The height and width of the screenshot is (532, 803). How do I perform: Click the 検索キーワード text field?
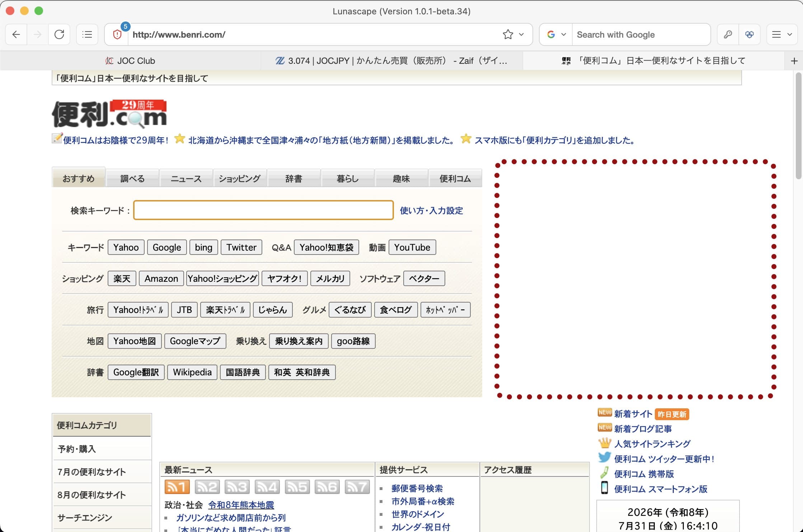coord(263,210)
